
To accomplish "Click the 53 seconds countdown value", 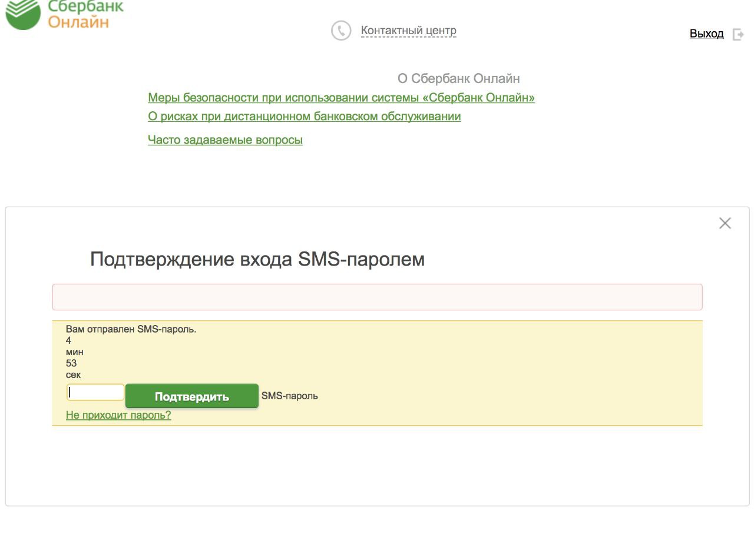I will coord(71,363).
